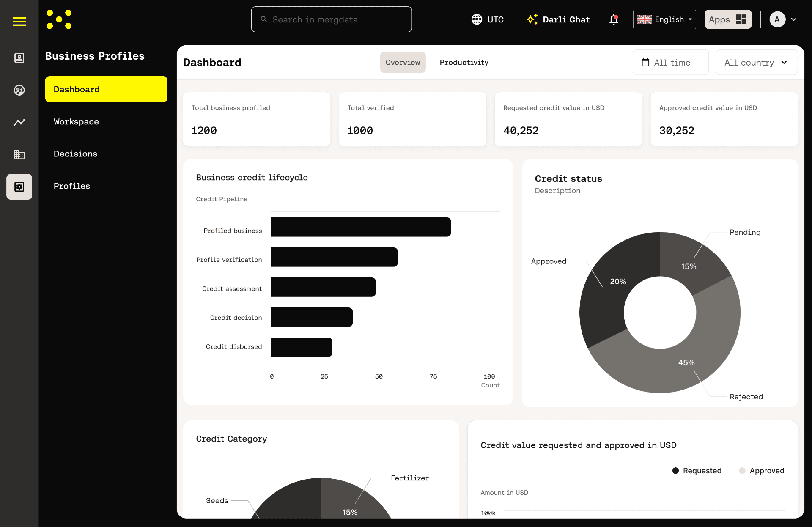Screen dimensions: 812x527
Task: Click the UTC globe icon
Action: [x=477, y=19]
